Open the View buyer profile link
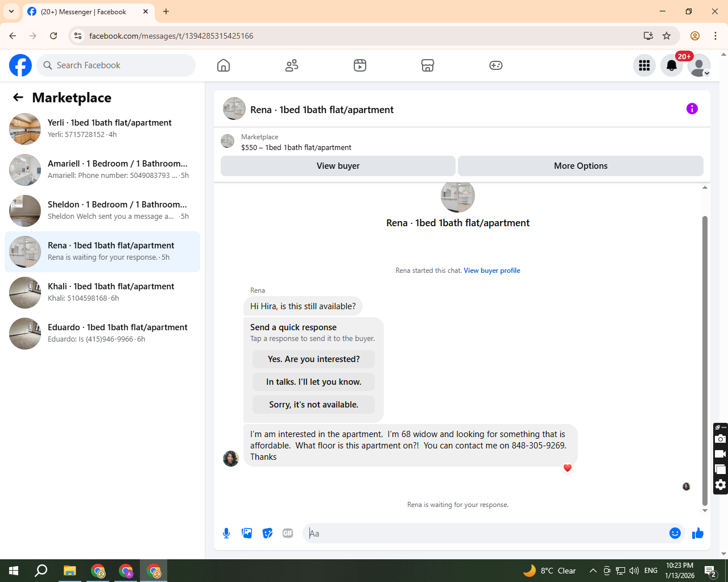The width and height of the screenshot is (728, 582). pyautogui.click(x=492, y=271)
